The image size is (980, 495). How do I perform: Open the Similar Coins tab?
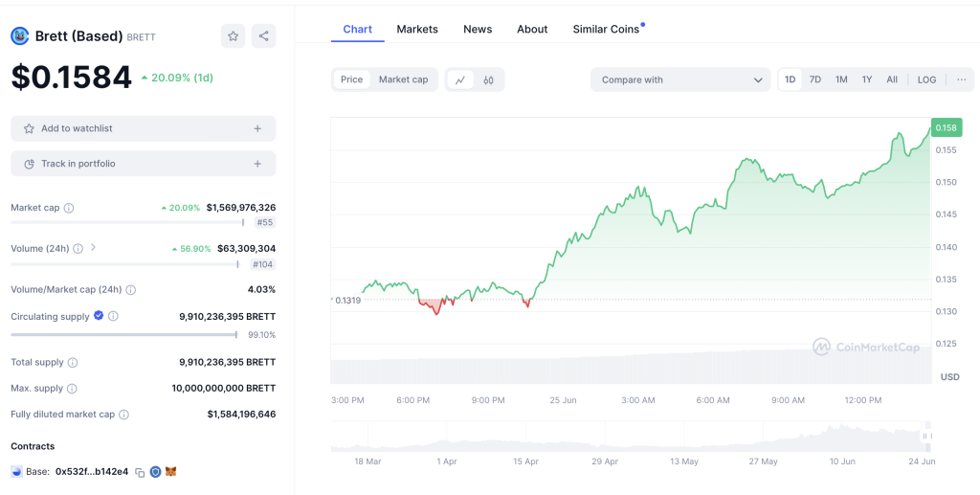(x=606, y=30)
